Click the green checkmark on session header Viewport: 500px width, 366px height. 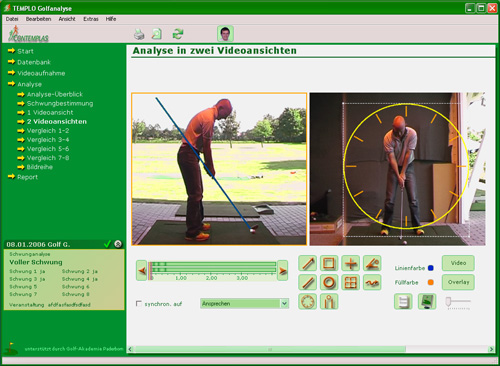[107, 244]
